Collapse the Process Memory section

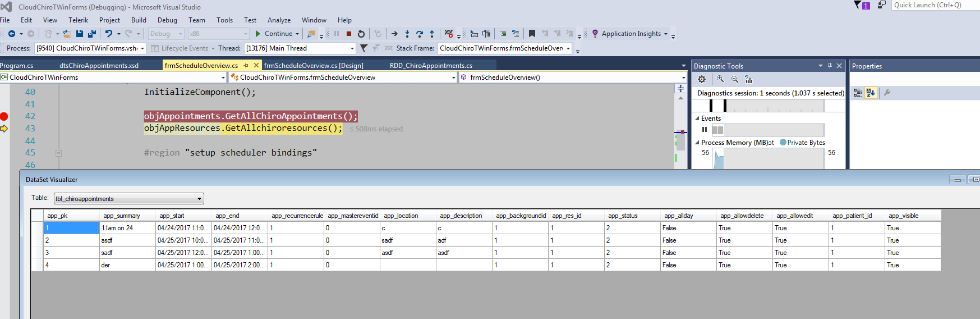point(697,143)
